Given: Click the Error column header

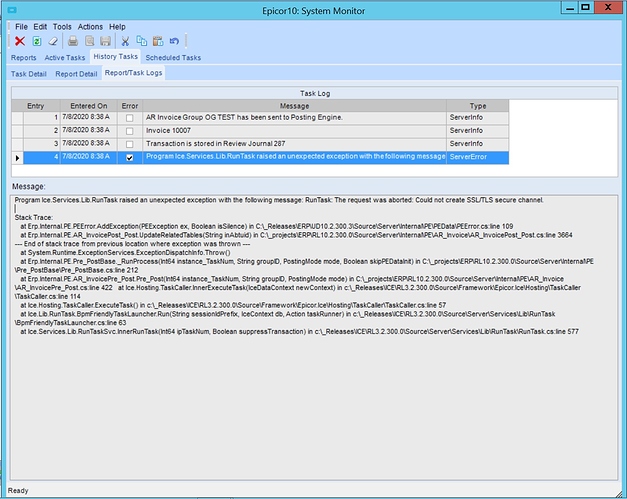Looking at the screenshot, I should click(x=130, y=106).
